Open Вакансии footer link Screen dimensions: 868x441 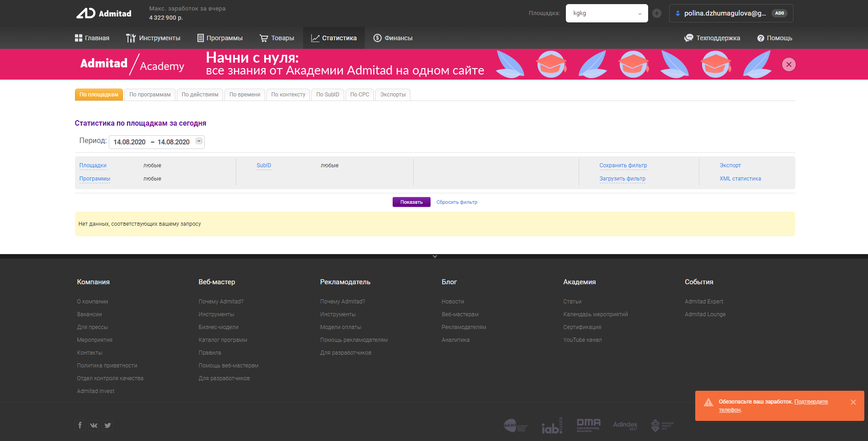pos(90,314)
